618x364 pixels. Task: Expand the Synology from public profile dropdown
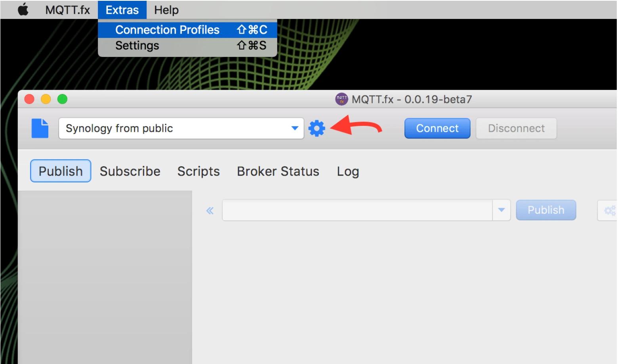[x=294, y=128]
